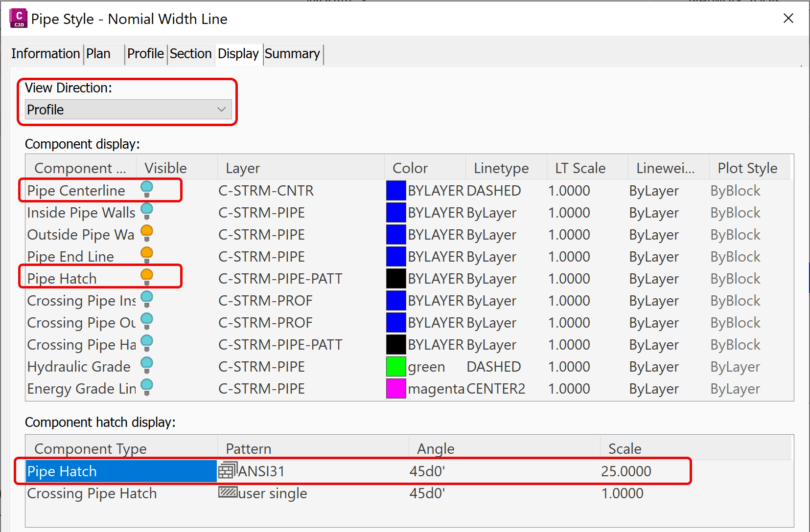Click the blue color swatch for Pipe Centerline
This screenshot has width=810, height=532.
[x=396, y=190]
